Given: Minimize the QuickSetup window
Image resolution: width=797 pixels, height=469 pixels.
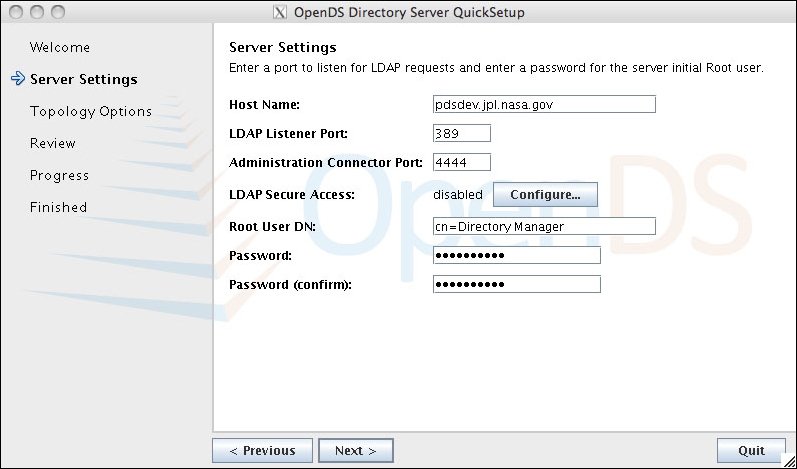Looking at the screenshot, I should 37,12.
